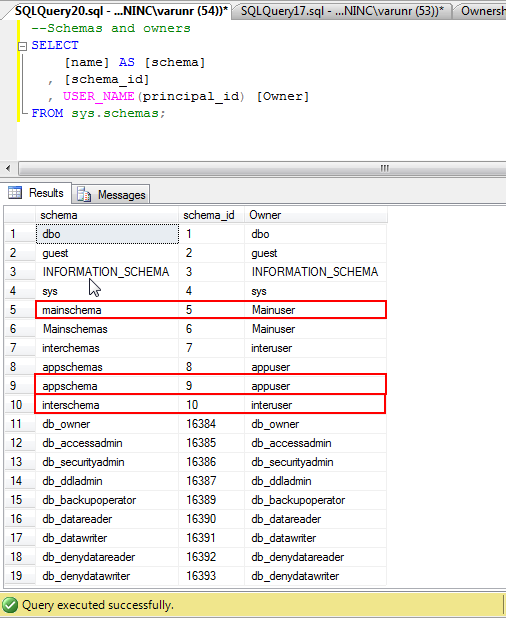Image resolution: width=506 pixels, height=618 pixels.
Task: Collapse the SELECT statement outline box
Action: click(22, 46)
